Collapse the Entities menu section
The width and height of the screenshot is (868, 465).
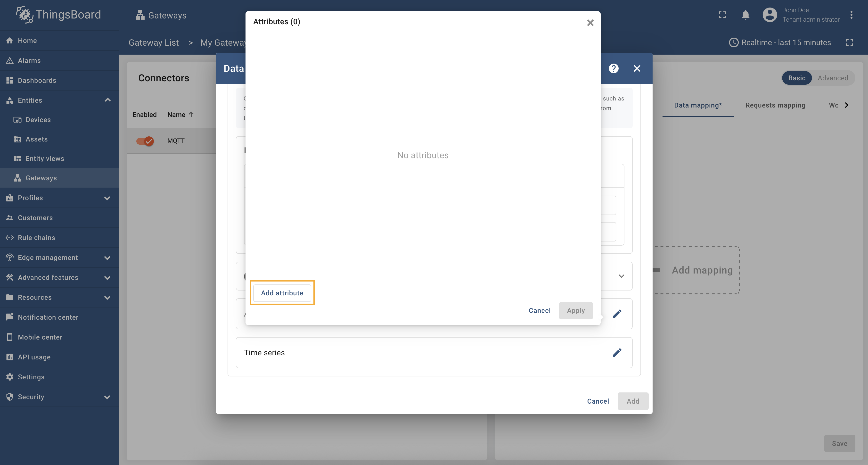click(107, 100)
